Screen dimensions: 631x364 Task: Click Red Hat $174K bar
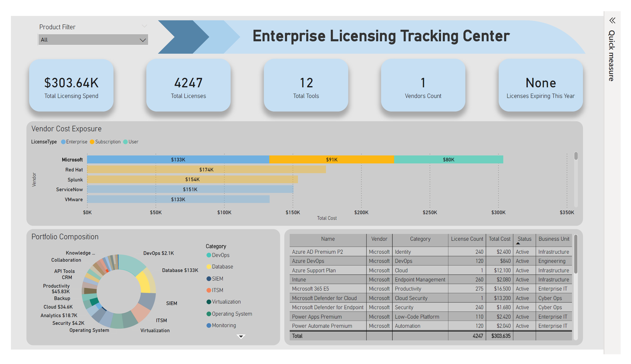(206, 170)
